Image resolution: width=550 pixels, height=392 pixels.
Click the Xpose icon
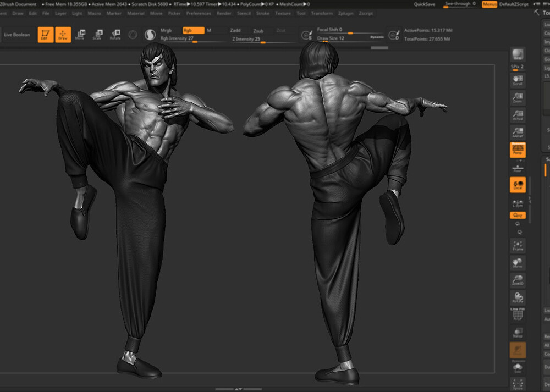pos(518,384)
